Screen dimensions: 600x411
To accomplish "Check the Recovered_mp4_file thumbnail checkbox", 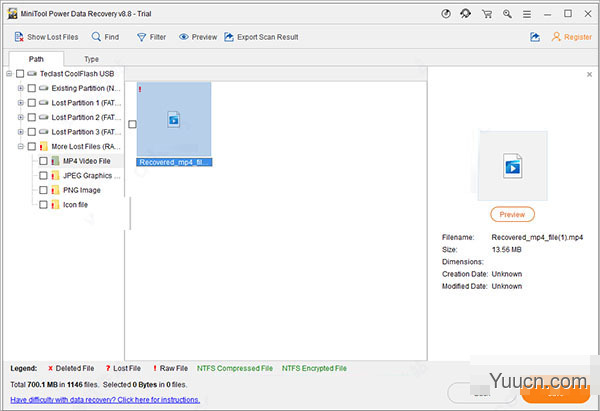I will click(x=132, y=124).
